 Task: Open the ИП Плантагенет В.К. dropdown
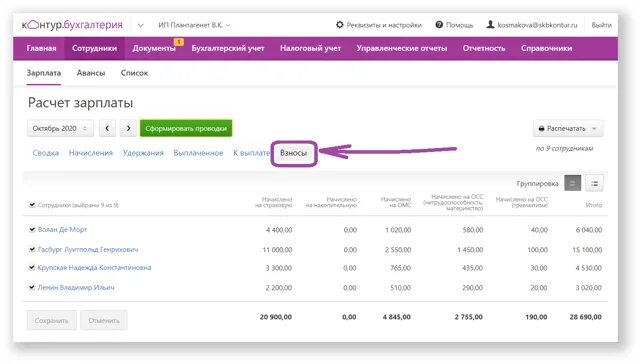(x=194, y=25)
